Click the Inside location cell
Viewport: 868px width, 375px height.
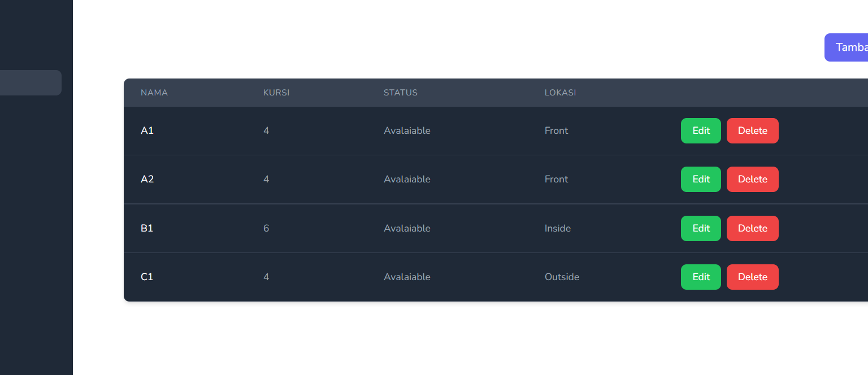[558, 228]
